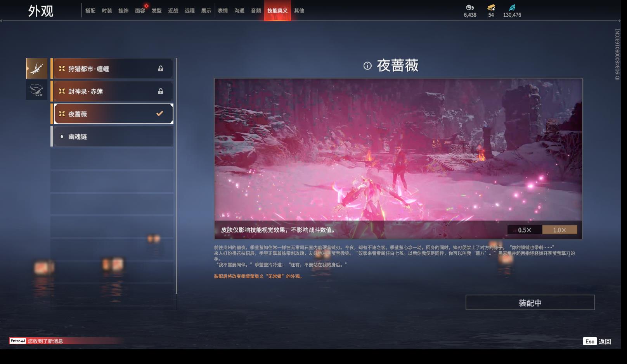The image size is (627, 364).
Task: Click the silver coin icon above 6,438
Action: coord(469,7)
